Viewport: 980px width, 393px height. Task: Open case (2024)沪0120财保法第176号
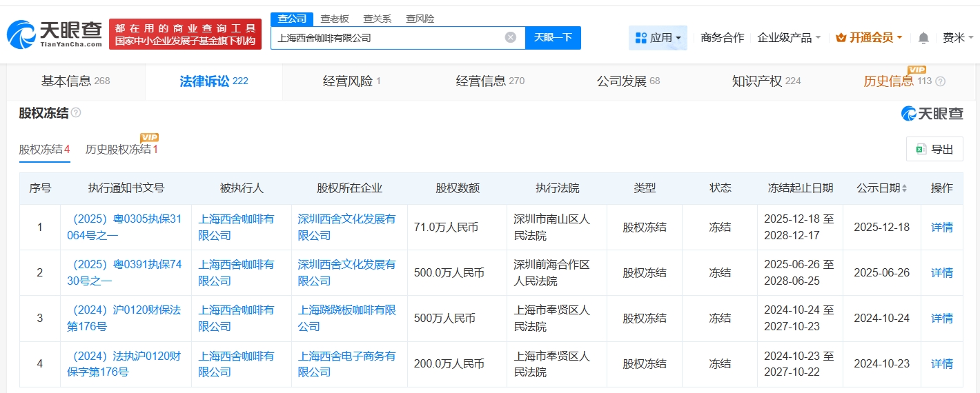click(124, 318)
